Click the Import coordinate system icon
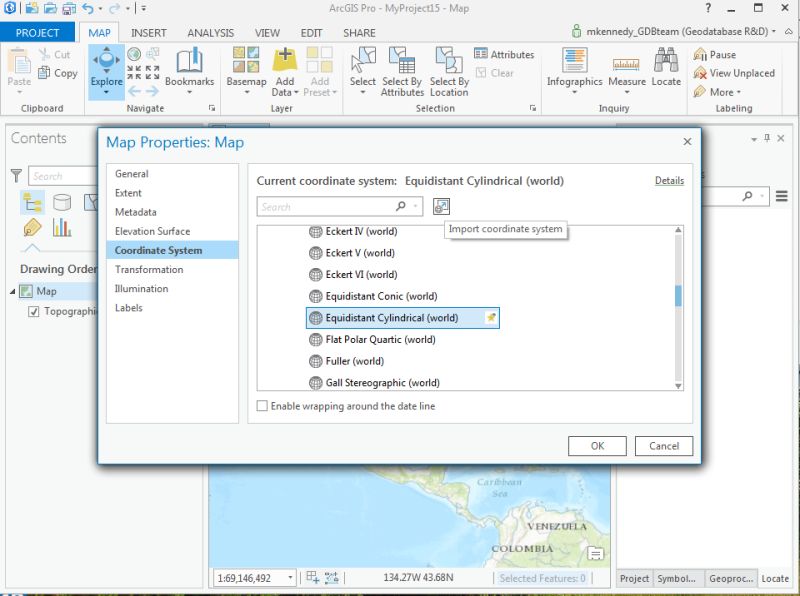 pyautogui.click(x=441, y=207)
